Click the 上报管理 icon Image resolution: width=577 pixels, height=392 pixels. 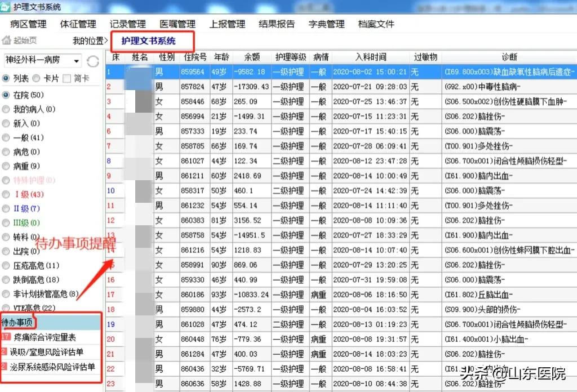(x=227, y=24)
